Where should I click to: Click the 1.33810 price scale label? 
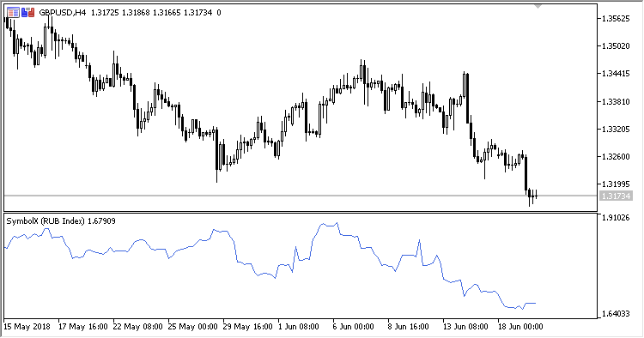(x=616, y=102)
